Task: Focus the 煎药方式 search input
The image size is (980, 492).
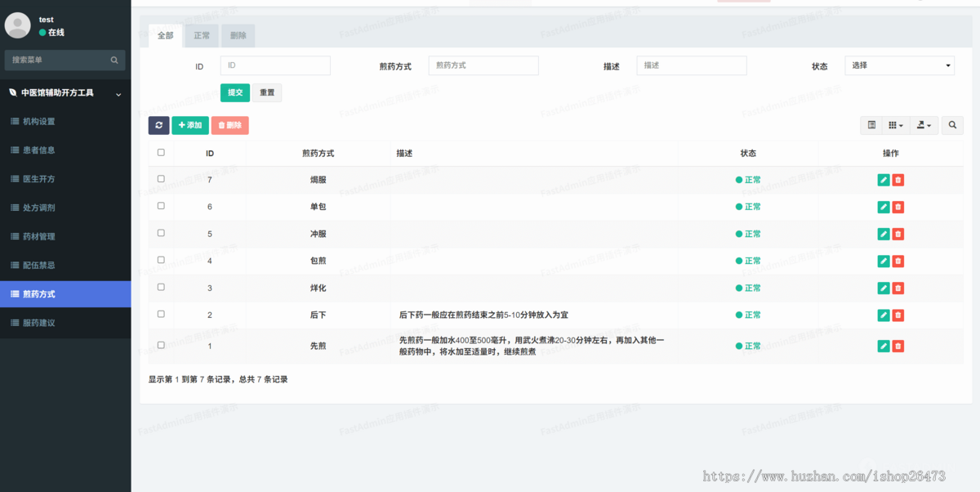Action: 483,65
